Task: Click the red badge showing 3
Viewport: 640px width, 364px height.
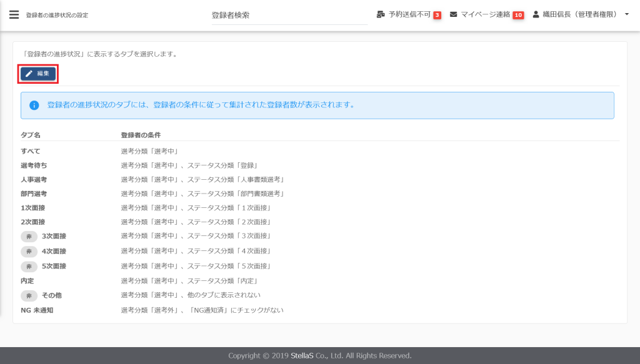Action: (437, 15)
